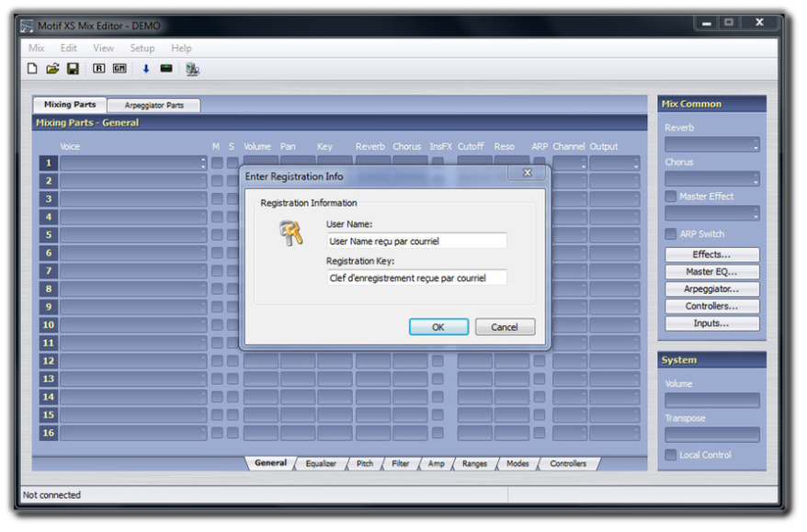
Task: Switch to the Modes bottom tab
Action: click(x=517, y=464)
